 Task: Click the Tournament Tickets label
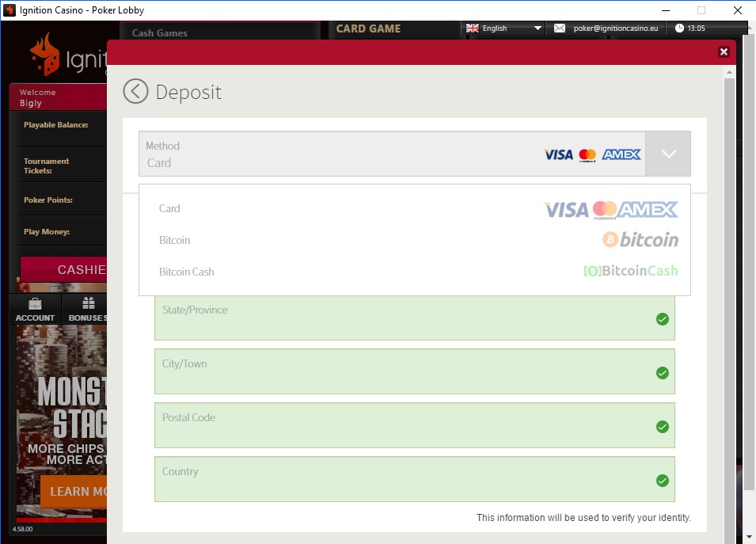pos(46,165)
